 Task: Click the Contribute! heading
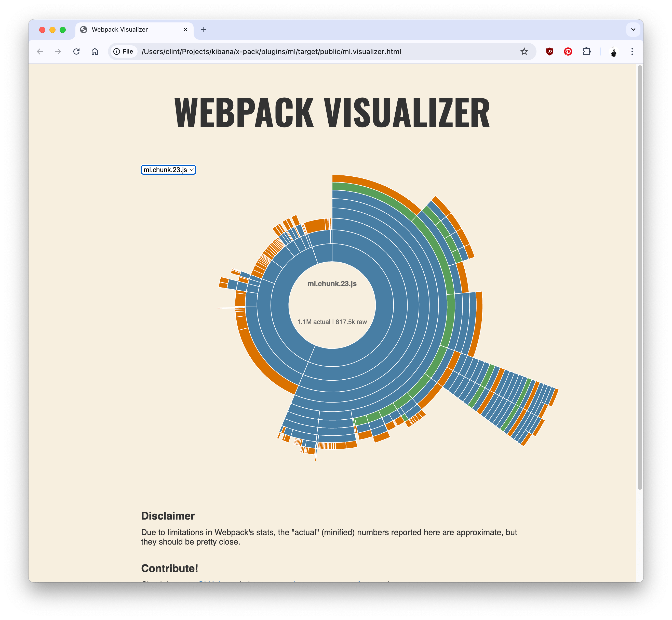click(170, 569)
